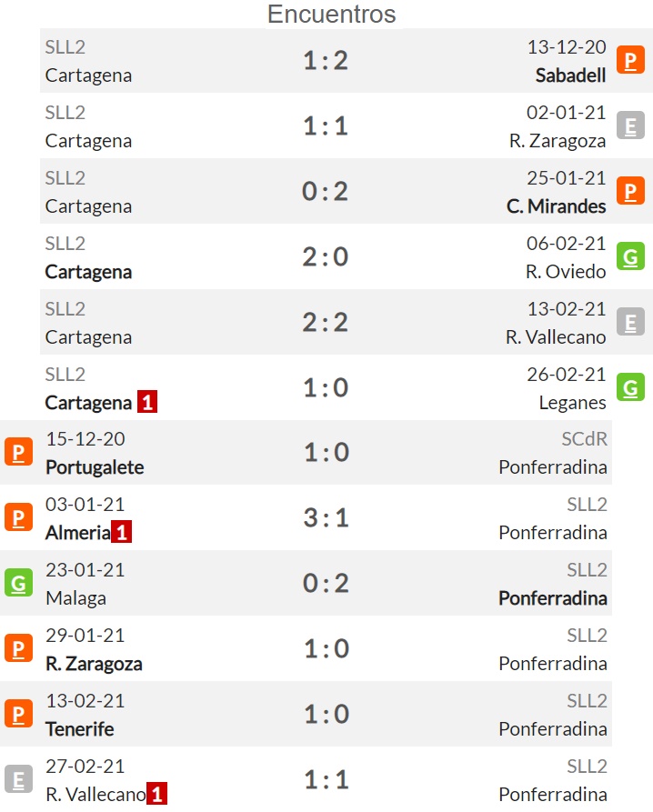Click the orange P badge beside Sabadell
The height and width of the screenshot is (812, 653).
(630, 60)
